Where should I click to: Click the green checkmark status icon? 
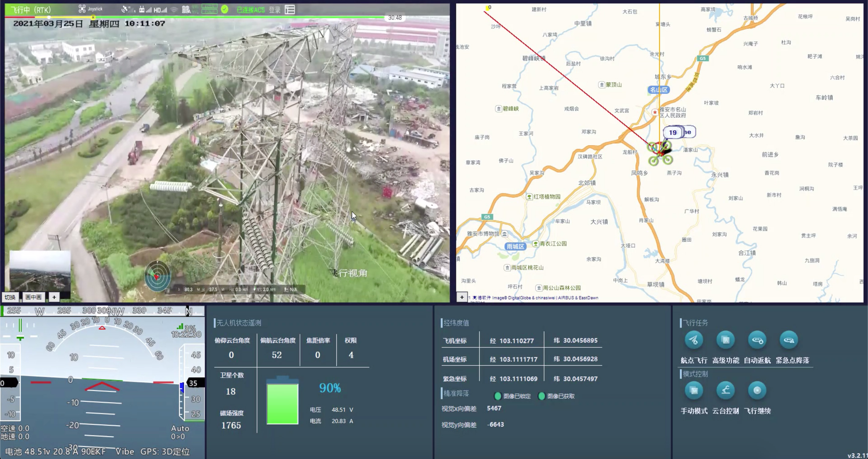(224, 9)
